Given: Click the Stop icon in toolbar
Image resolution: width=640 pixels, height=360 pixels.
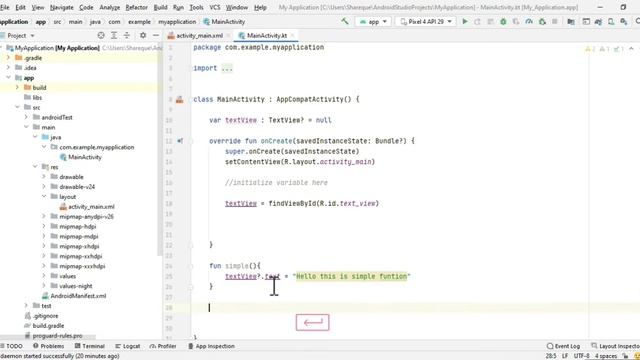Looking at the screenshot, I should (x=555, y=22).
